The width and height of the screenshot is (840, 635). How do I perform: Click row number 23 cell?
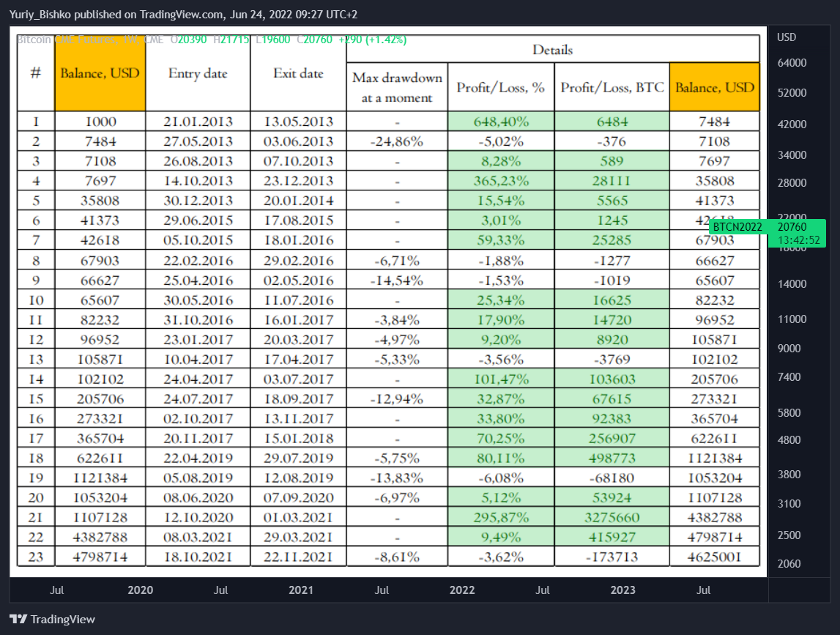36,557
